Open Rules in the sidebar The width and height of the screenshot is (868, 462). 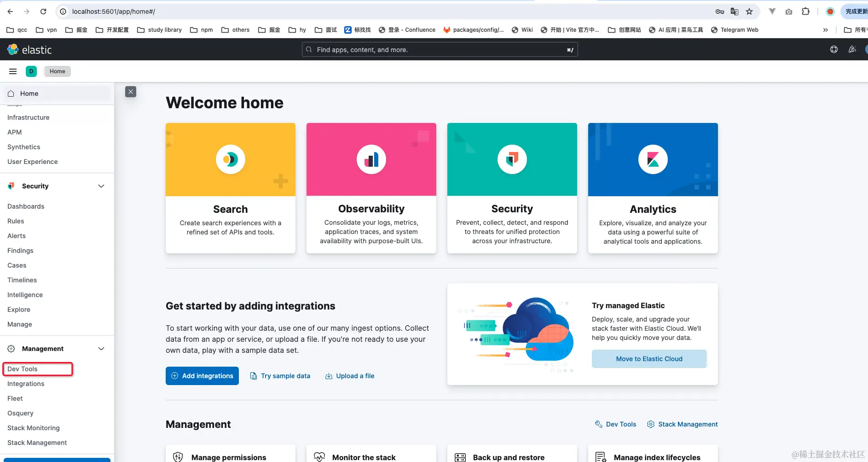point(16,221)
